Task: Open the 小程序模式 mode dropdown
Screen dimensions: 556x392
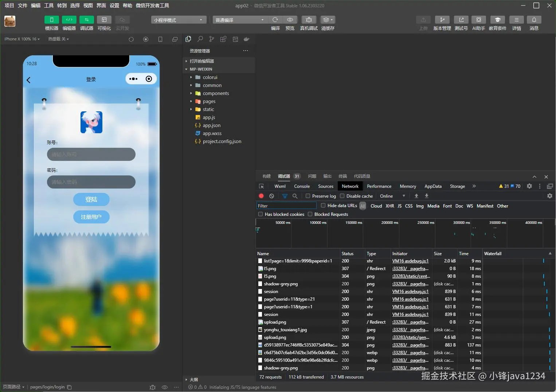Action: [x=179, y=20]
